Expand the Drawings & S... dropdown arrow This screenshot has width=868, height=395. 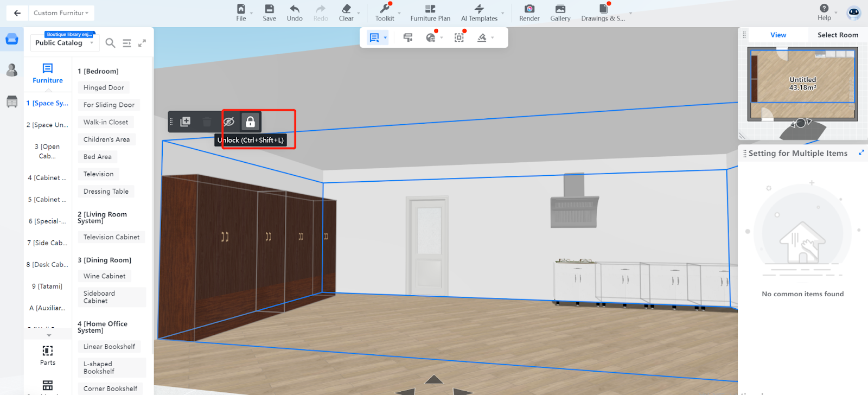click(x=630, y=13)
